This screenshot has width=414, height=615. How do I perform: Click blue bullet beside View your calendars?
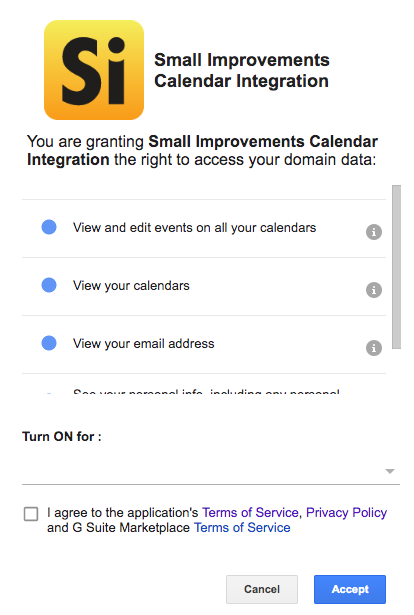coord(49,285)
